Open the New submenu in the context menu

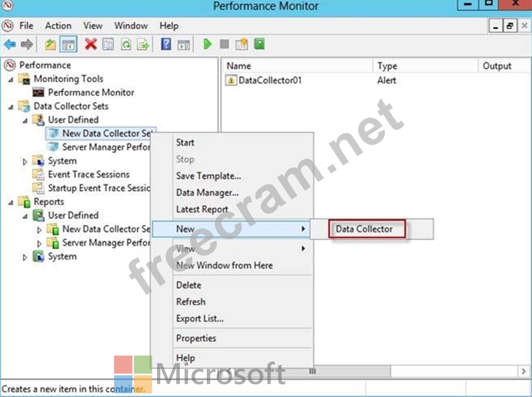pos(232,229)
